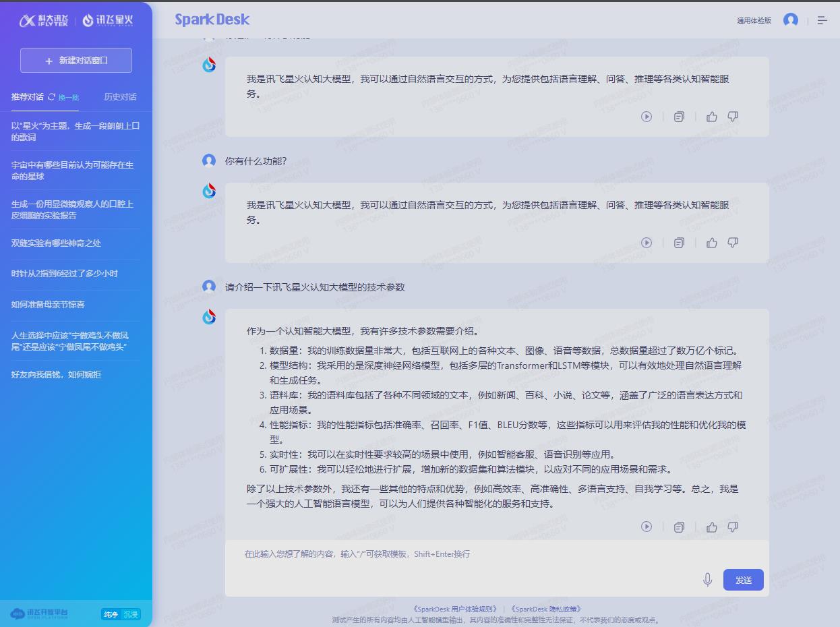Click the 讯飞星火 logo in the sidebar
The image size is (840, 627).
click(108, 20)
